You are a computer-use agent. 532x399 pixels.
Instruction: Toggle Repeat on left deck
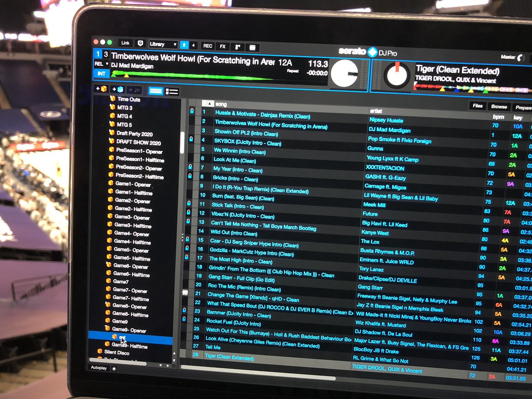[x=293, y=70]
